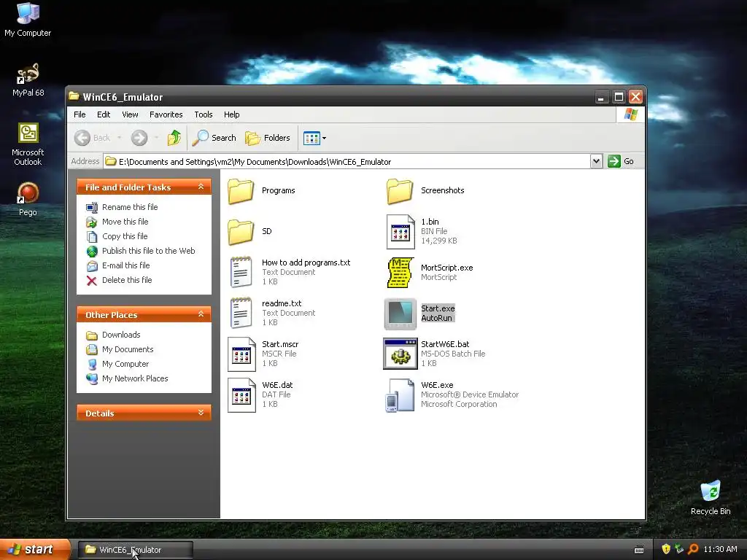Click the Back toolbar button

[93, 138]
